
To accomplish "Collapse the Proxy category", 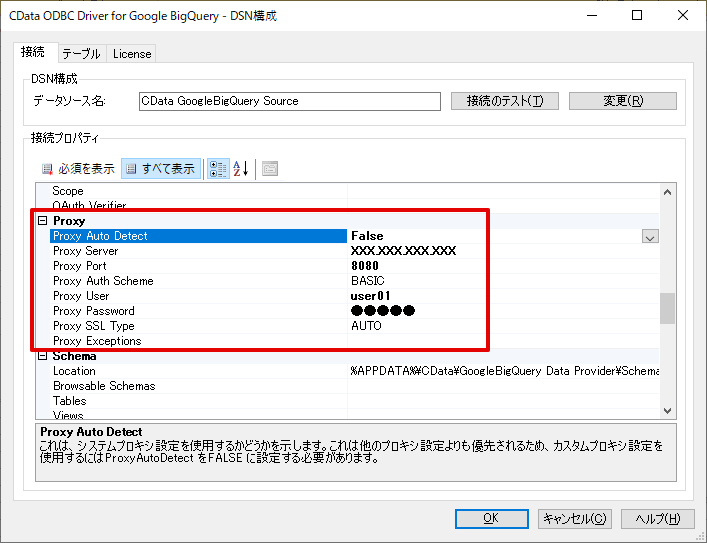I will 43,221.
